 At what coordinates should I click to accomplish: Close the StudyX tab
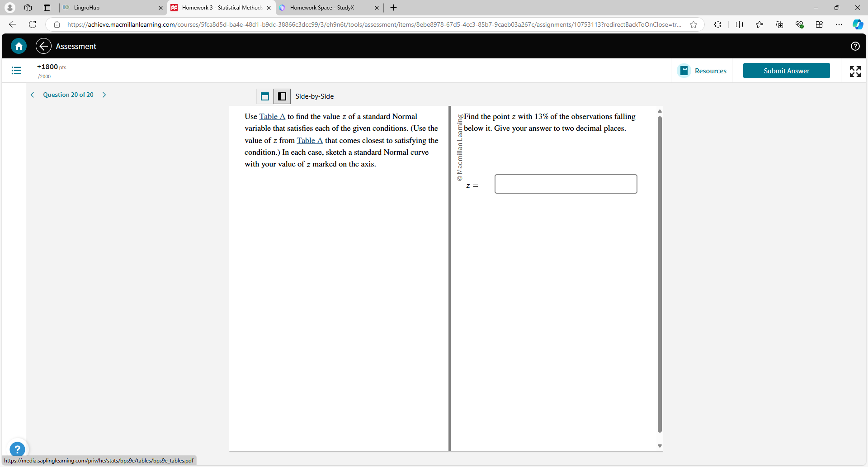377,8
